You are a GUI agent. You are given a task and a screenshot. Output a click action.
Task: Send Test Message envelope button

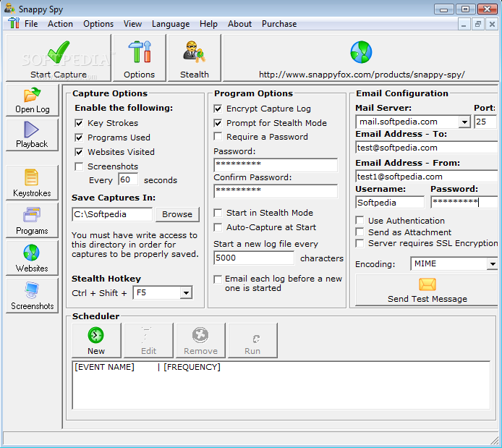(427, 290)
